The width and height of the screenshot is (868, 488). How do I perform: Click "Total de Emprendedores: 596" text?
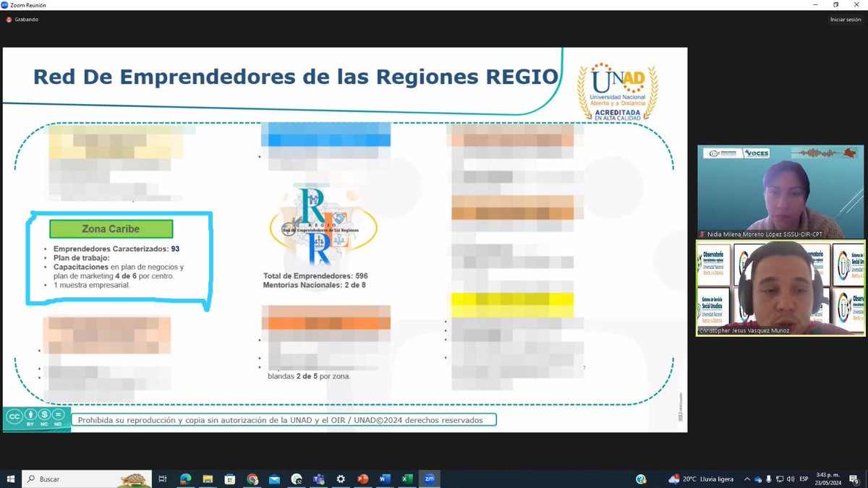[315, 275]
